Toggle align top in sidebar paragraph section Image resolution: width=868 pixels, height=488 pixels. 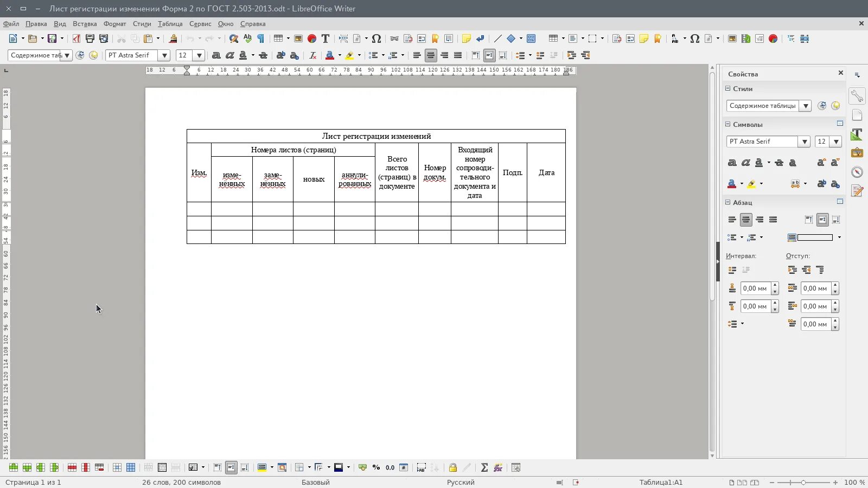coord(809,220)
